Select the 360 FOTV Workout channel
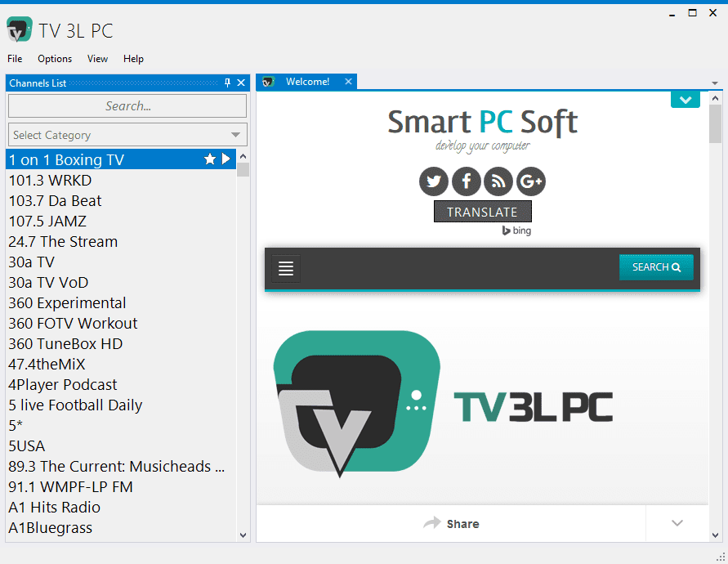Screen dimensions: 728x564 [x=121, y=324]
